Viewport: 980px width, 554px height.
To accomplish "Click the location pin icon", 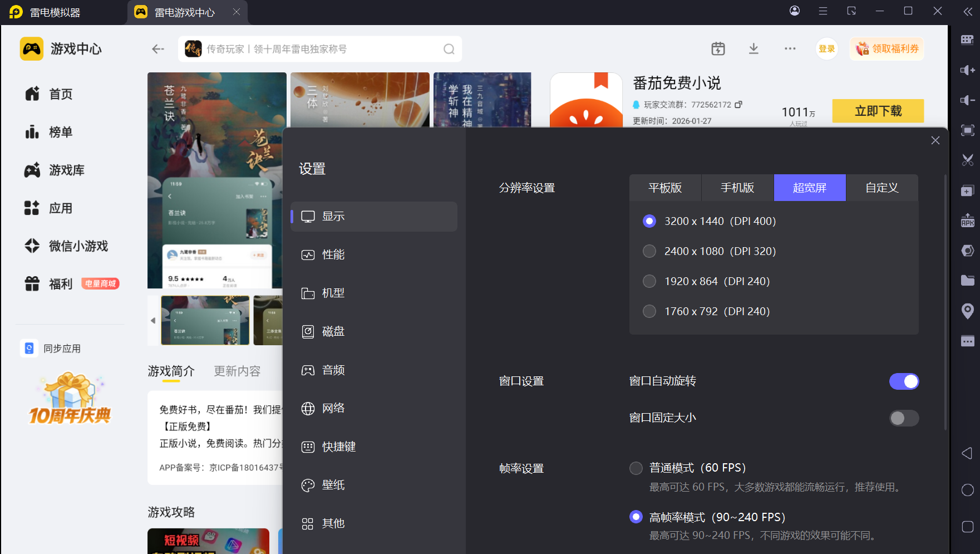I will 967,311.
